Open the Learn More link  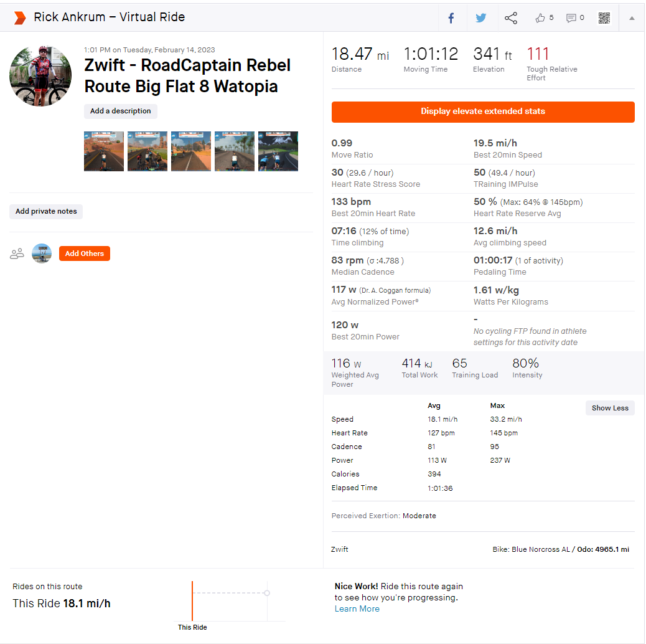357,608
